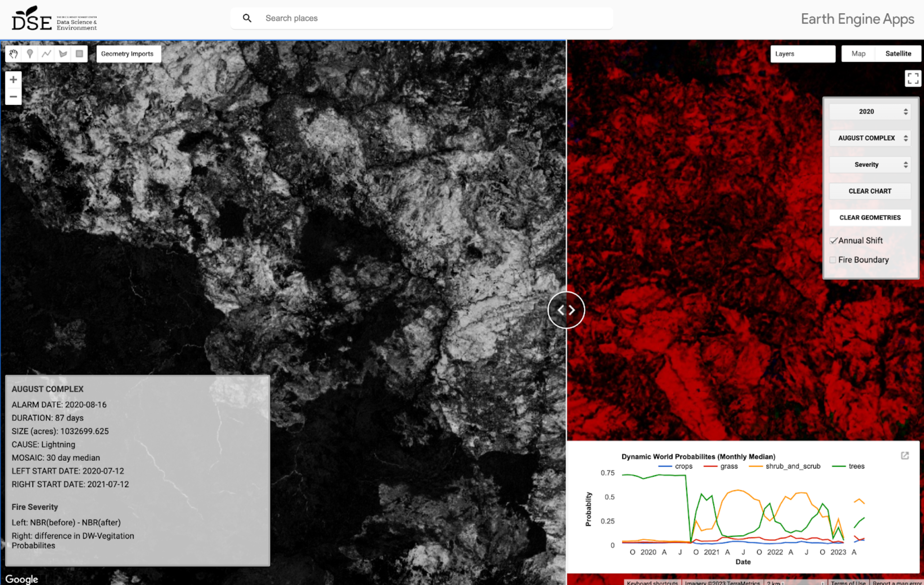Grab the split panel swipe handle

[566, 310]
